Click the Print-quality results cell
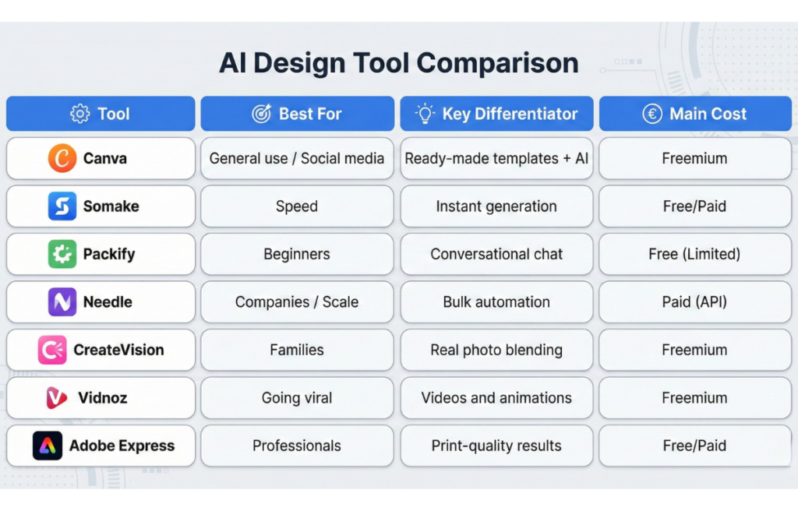This screenshot has width=798, height=532. 496,446
